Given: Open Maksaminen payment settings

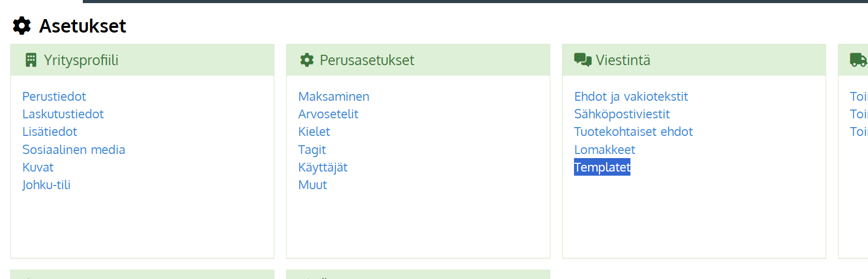Looking at the screenshot, I should (333, 97).
